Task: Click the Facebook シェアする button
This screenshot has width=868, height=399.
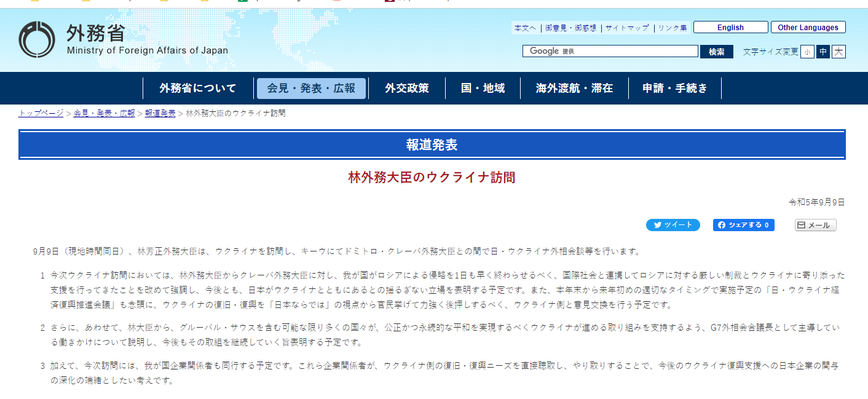Action: [743, 225]
